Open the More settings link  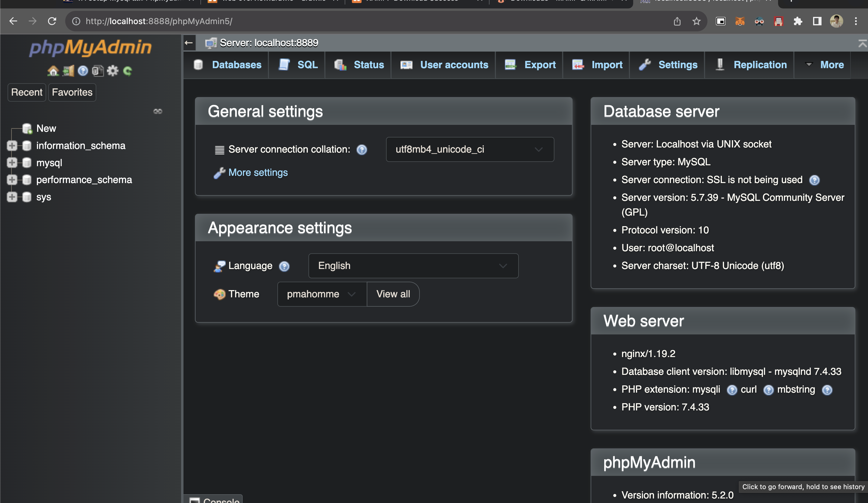click(258, 173)
